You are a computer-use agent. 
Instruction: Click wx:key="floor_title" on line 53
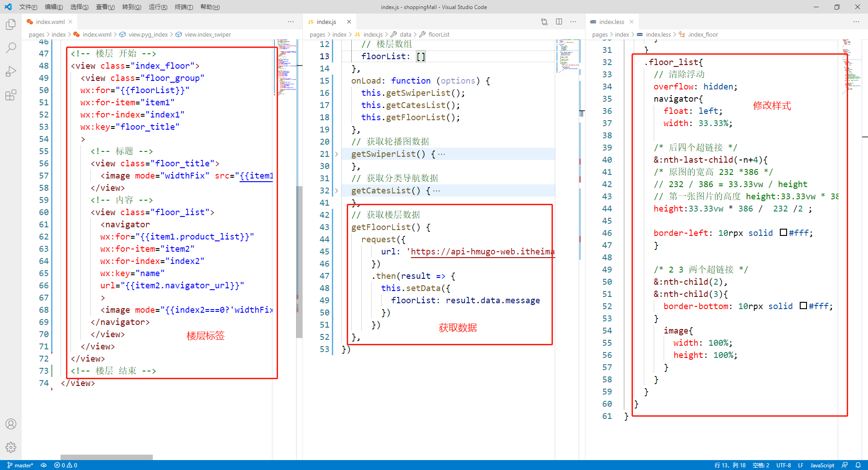click(130, 127)
